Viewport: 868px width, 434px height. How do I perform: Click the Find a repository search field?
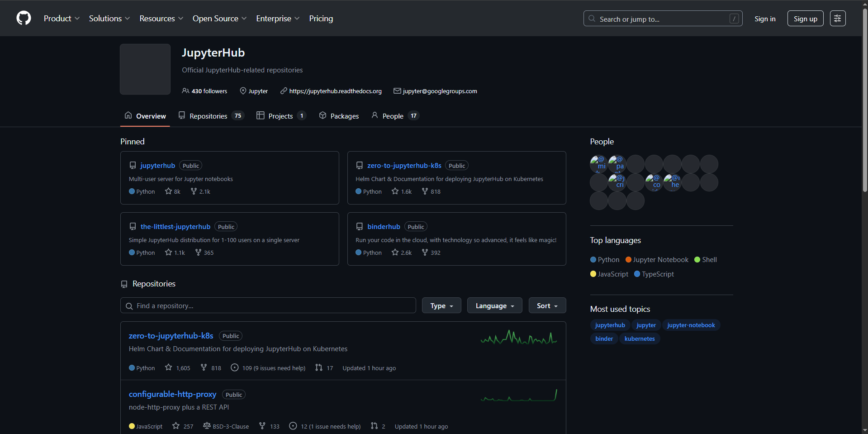(x=268, y=305)
